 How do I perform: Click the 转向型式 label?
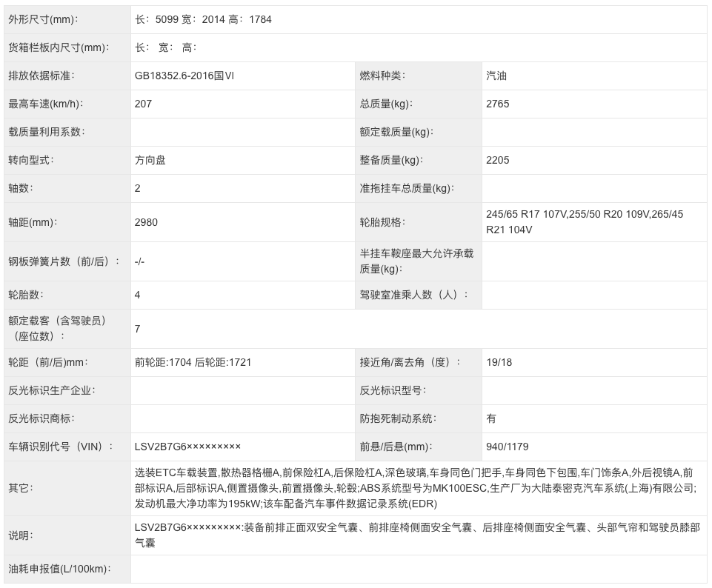click(31, 160)
